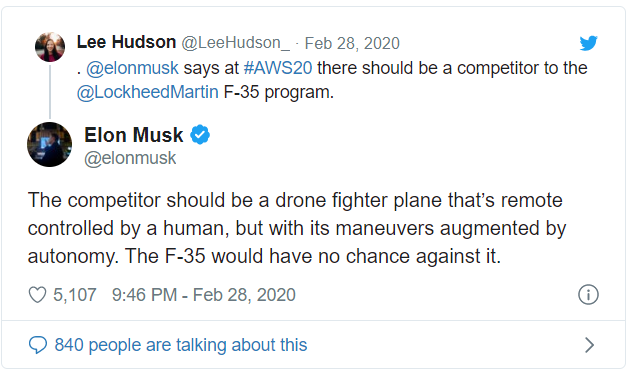The height and width of the screenshot is (373, 631).
Task: Open Lee Hudson's profile picture
Action: (x=50, y=47)
